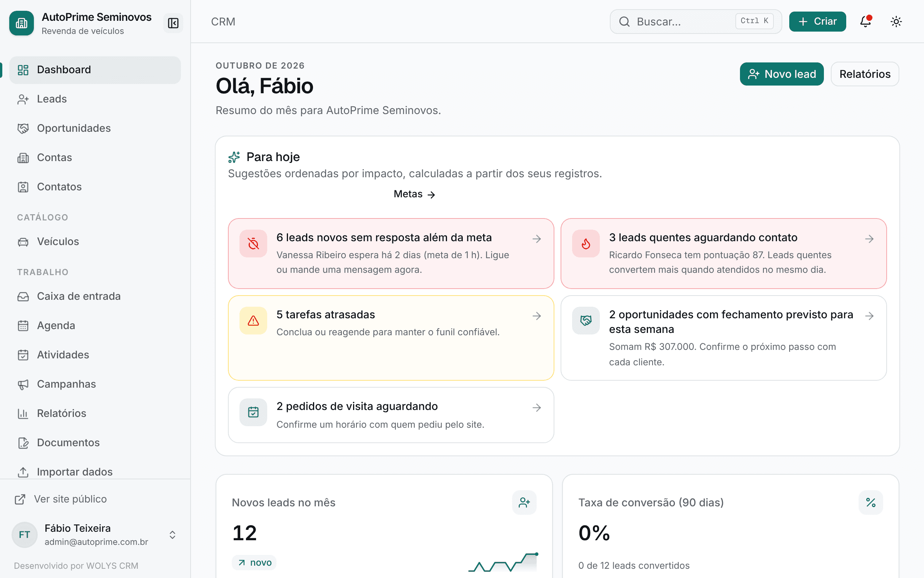
Task: Click the flame icon on leads quentes card
Action: pos(586,244)
